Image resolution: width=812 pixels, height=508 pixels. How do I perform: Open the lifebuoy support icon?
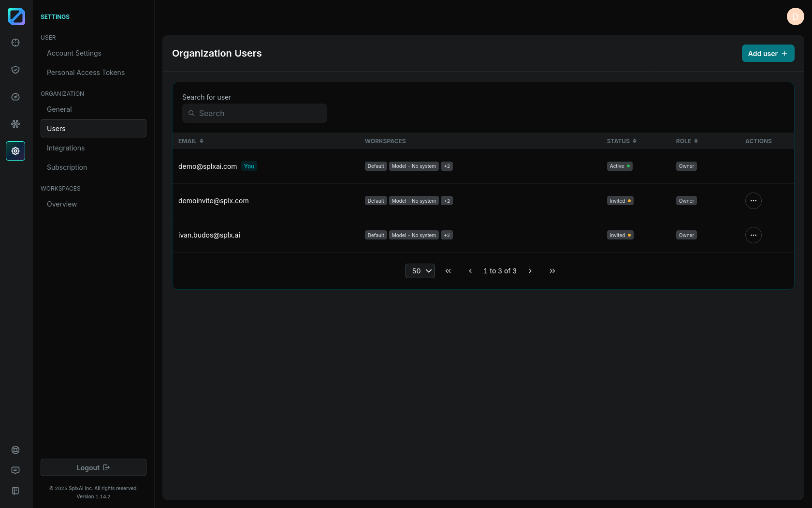click(x=15, y=450)
